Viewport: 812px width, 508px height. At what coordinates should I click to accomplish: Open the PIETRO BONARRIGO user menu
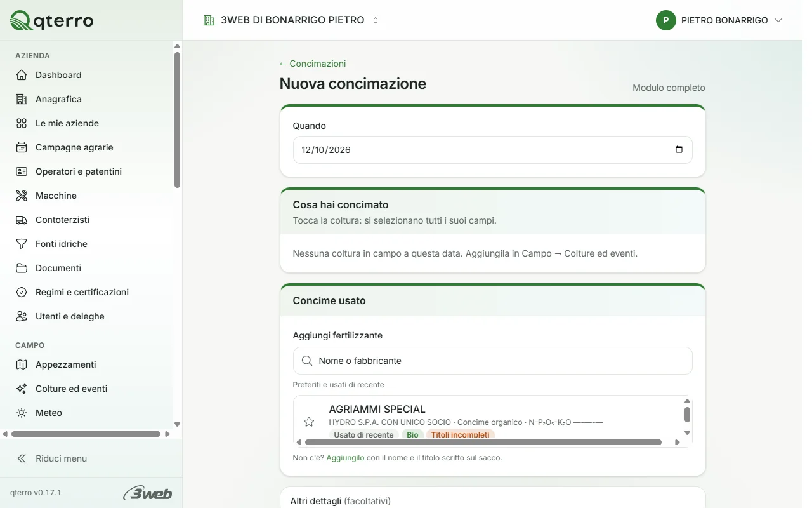pyautogui.click(x=719, y=20)
